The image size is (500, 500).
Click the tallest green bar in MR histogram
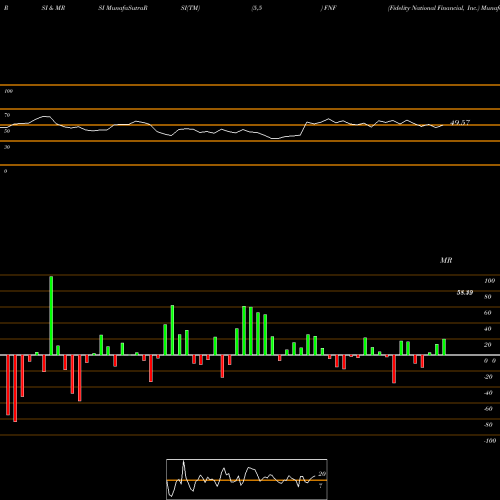click(x=51, y=316)
